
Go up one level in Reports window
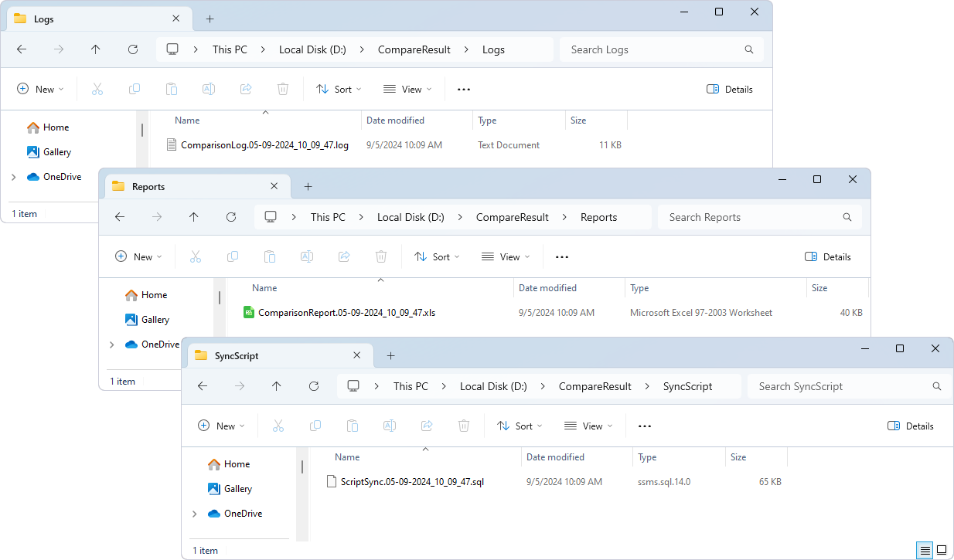tap(194, 217)
